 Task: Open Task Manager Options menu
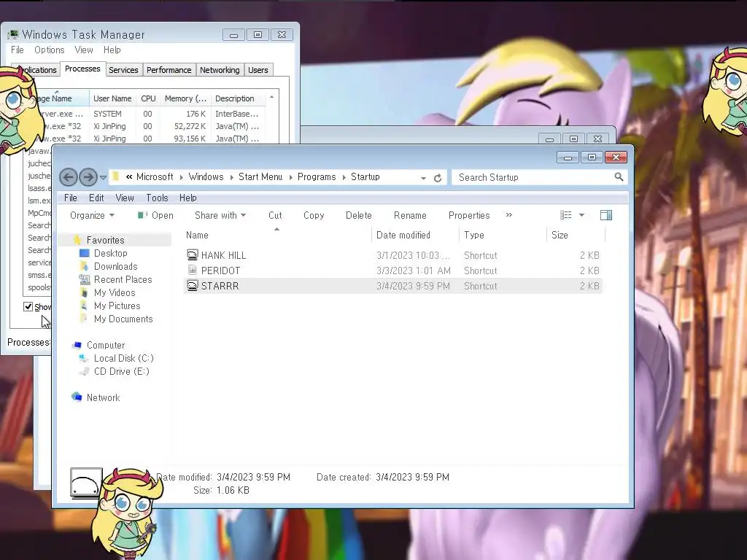[x=49, y=50]
